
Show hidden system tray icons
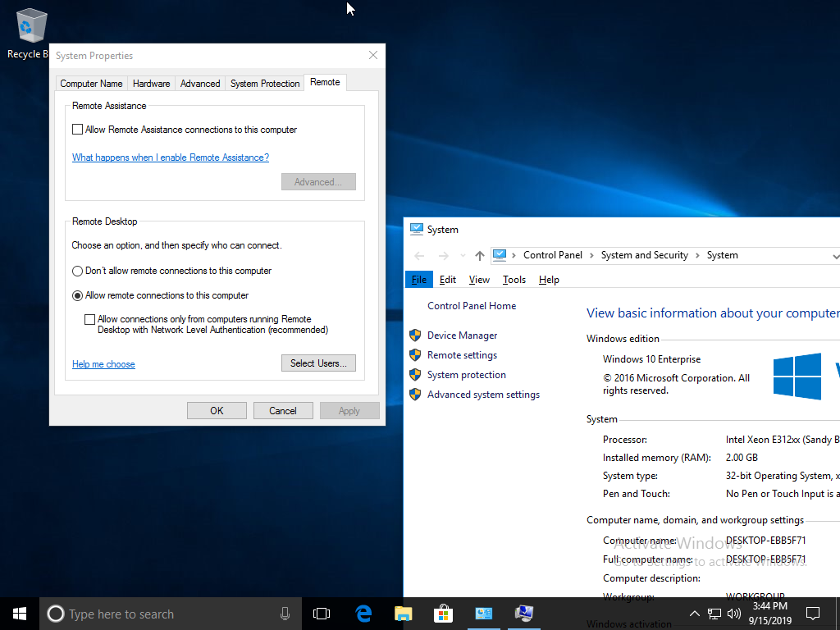point(694,614)
